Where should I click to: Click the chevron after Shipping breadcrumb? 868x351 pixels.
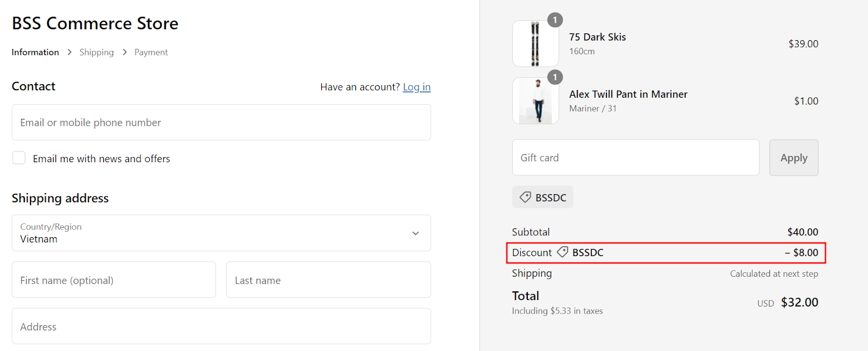(124, 52)
